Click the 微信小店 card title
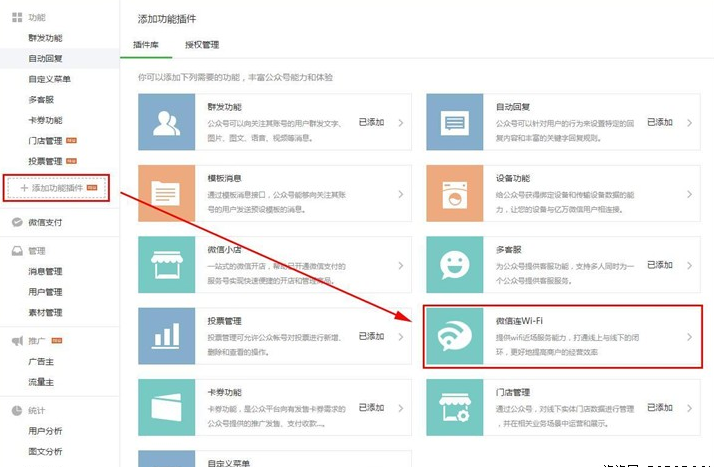 coord(224,249)
